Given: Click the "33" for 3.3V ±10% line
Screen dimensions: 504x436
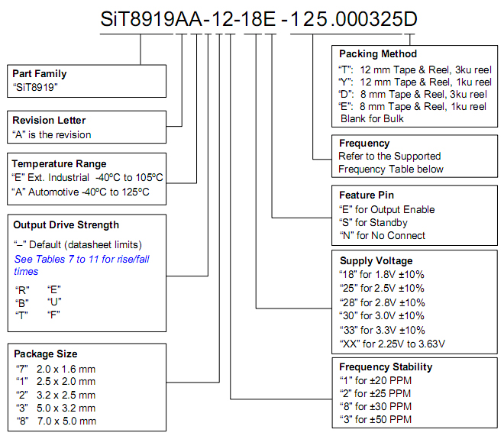Looking at the screenshot, I should 383,330.
